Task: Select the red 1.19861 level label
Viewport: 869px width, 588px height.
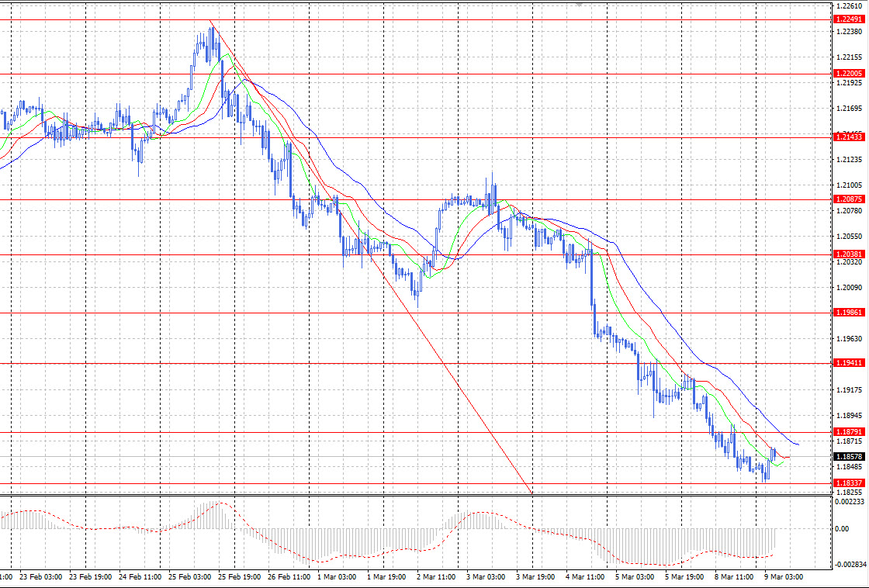Action: click(x=849, y=313)
